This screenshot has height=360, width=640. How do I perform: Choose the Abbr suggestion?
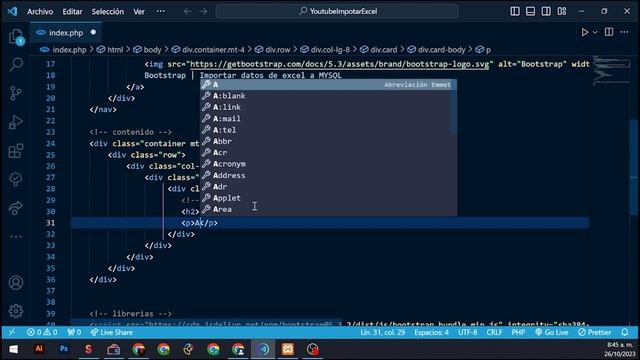(328, 141)
